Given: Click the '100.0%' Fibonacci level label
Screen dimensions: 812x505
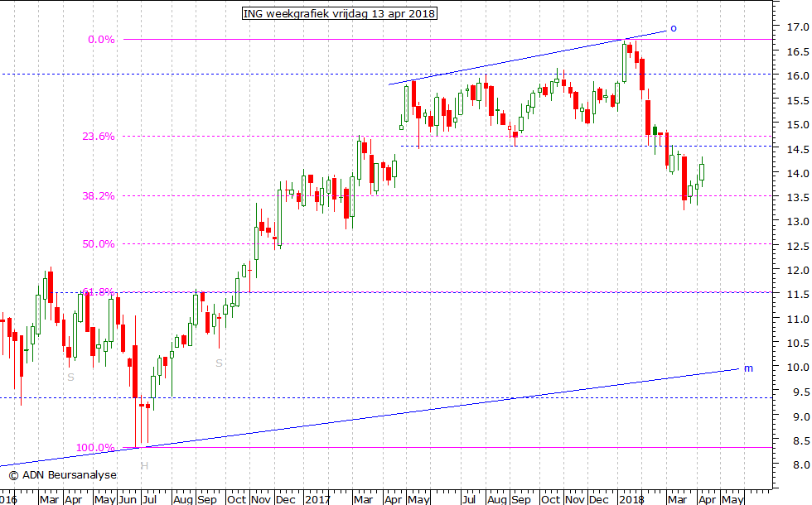Looking at the screenshot, I should click(x=95, y=448).
